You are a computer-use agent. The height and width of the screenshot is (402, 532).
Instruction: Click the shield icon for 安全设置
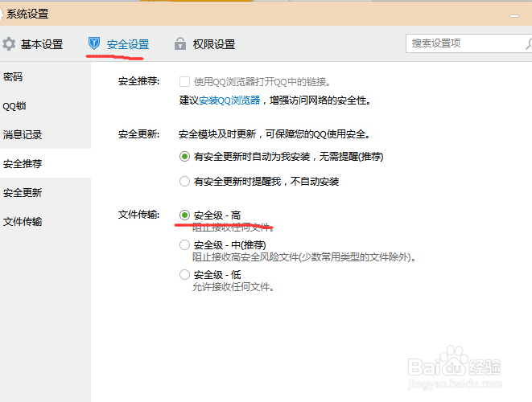pos(94,43)
